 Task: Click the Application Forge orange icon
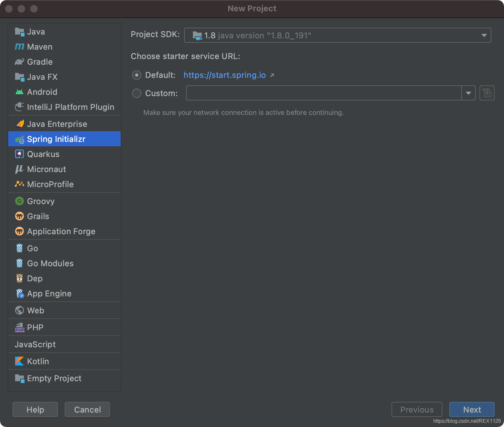coord(19,231)
